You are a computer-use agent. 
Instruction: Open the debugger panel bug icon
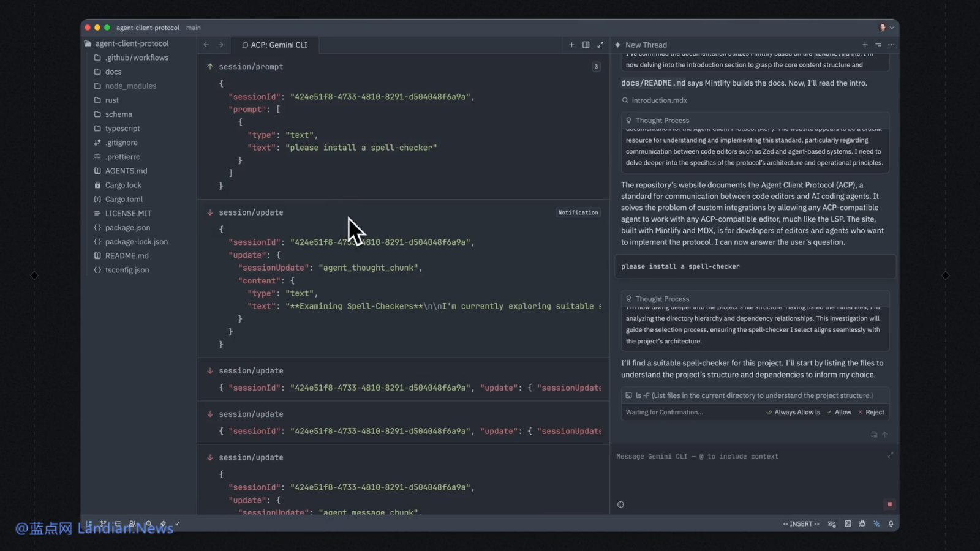pos(862,523)
